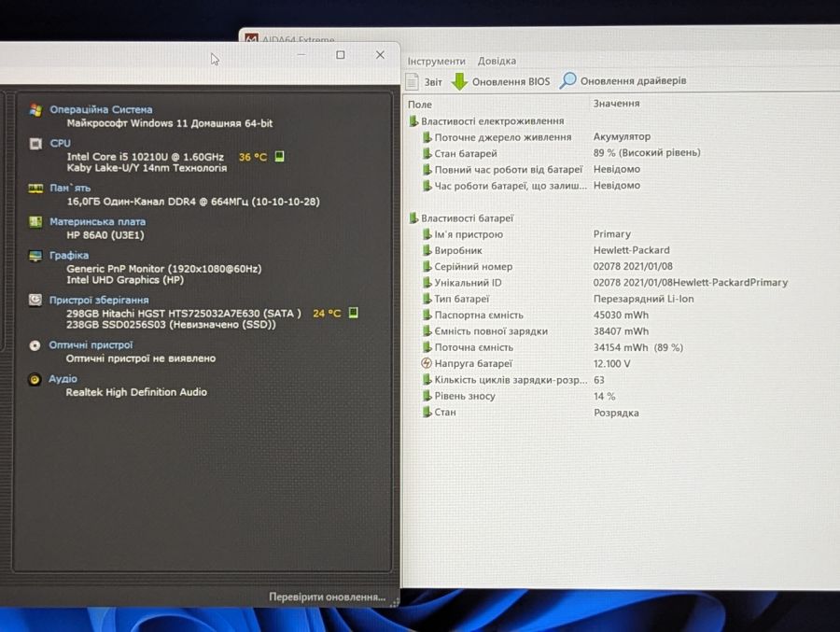The width and height of the screenshot is (840, 632).
Task: Open the Довідка menu in AIDA64
Action: (497, 61)
